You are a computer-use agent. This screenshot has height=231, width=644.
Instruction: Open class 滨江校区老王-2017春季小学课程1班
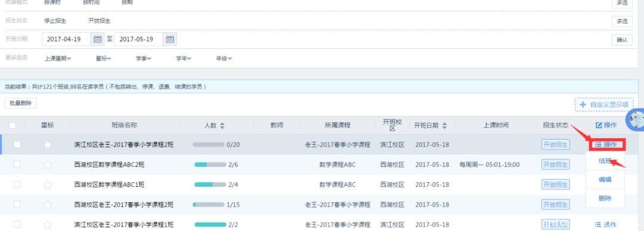point(123,224)
